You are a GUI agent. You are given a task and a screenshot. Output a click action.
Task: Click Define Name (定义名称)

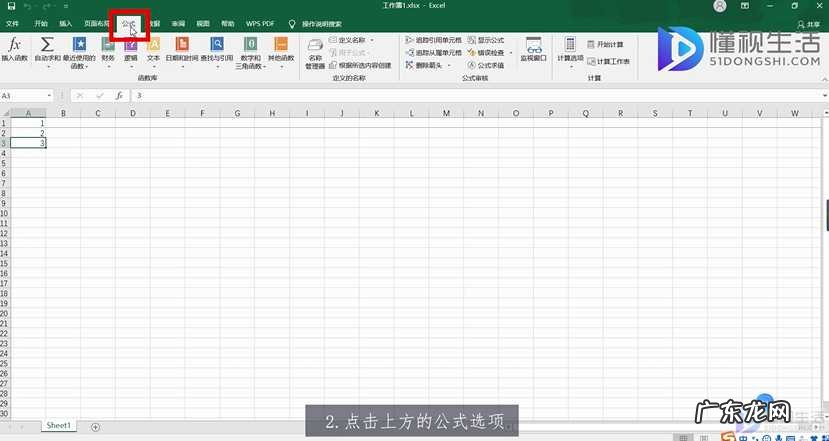(347, 40)
